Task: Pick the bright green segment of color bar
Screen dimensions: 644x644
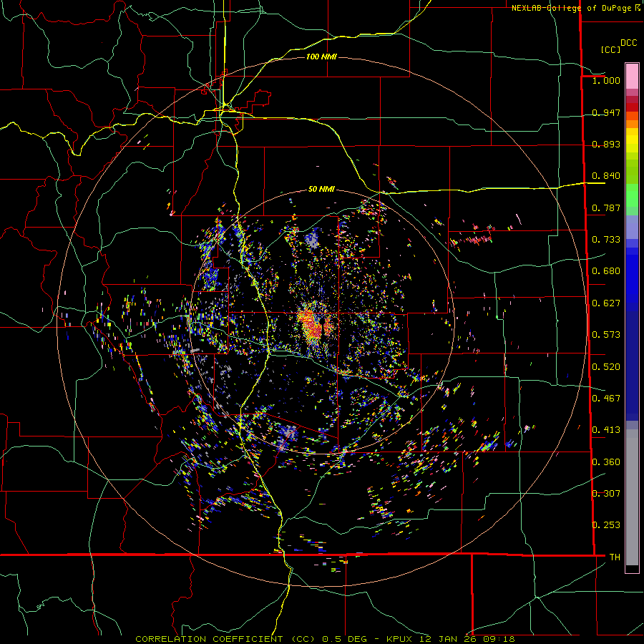Action: click(632, 195)
